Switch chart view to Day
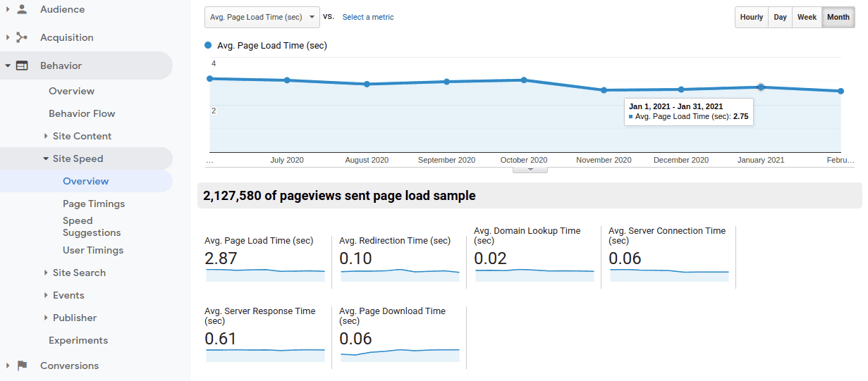The height and width of the screenshot is (381, 868). click(x=780, y=18)
